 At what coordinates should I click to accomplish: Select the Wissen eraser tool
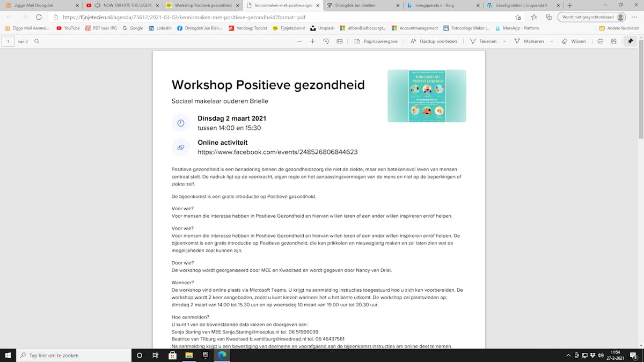574,41
